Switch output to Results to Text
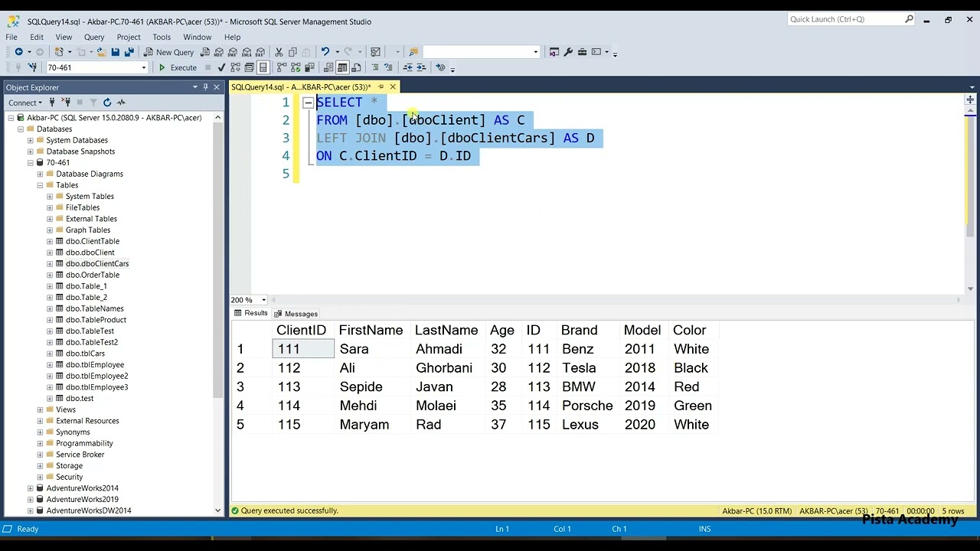Screen dimensions: 980x551 coord(328,67)
